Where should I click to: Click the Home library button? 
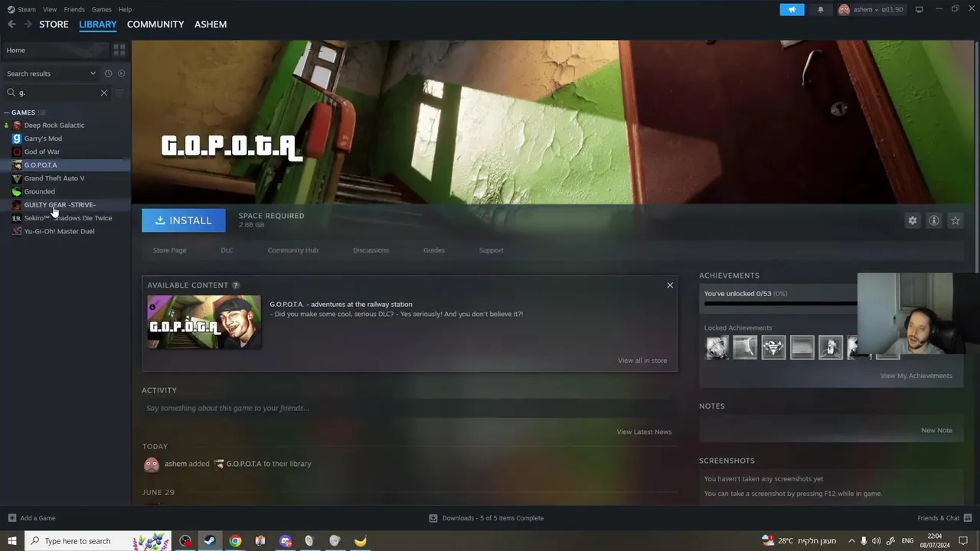[55, 50]
